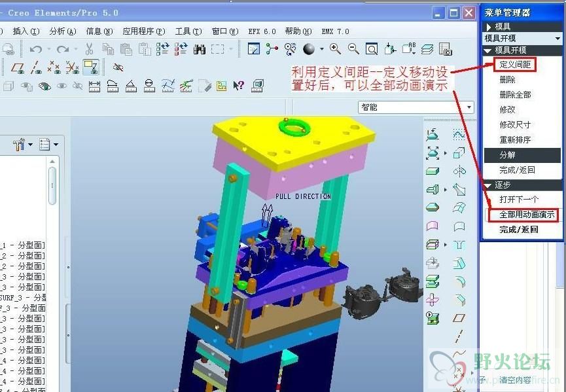Open the 工具(T) menu
Screen dimensions: 566x392
pyautogui.click(x=188, y=31)
